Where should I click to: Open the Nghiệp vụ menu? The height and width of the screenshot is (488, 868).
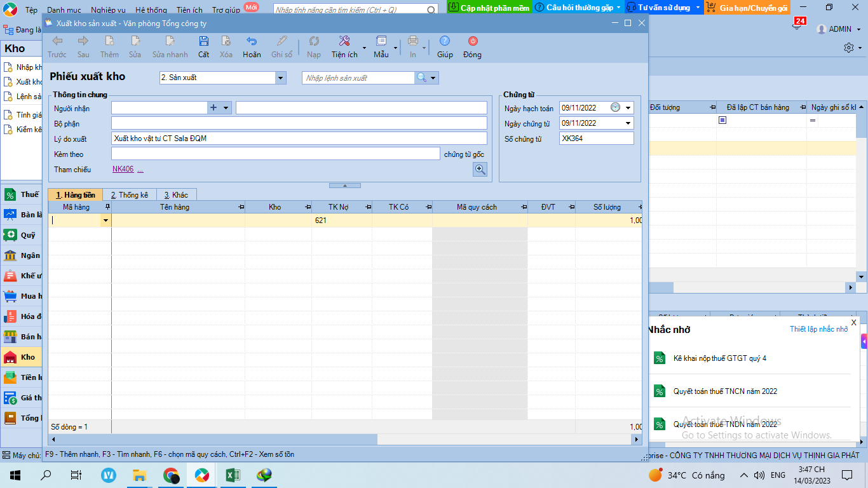pos(108,10)
